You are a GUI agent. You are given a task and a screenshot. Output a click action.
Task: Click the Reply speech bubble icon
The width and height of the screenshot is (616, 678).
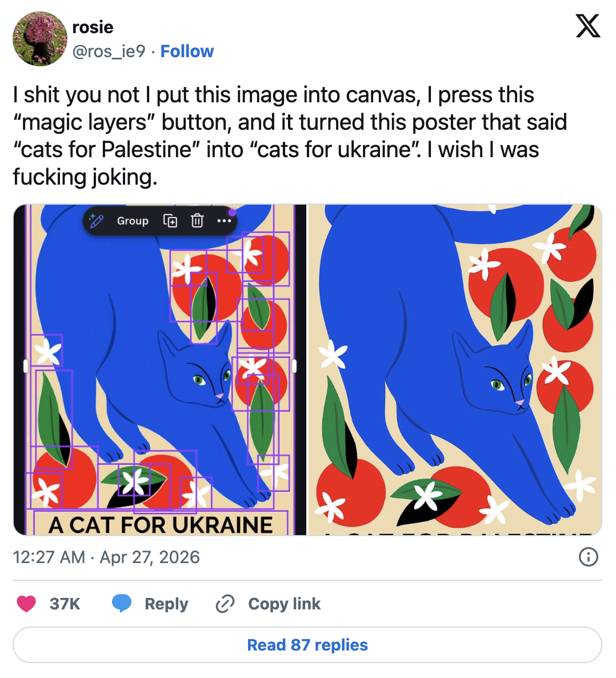click(122, 604)
